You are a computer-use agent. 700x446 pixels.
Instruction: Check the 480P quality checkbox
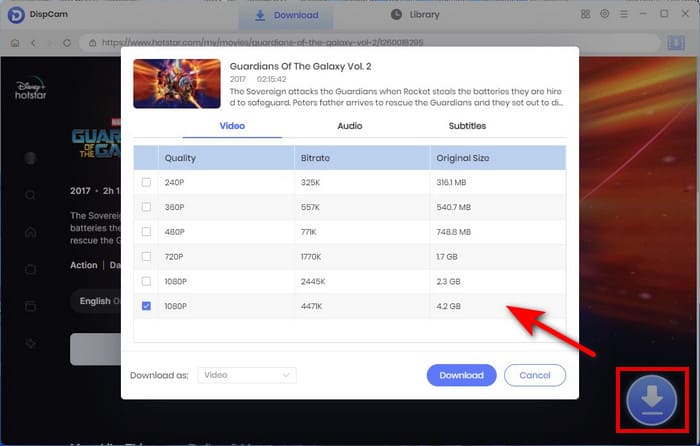146,232
